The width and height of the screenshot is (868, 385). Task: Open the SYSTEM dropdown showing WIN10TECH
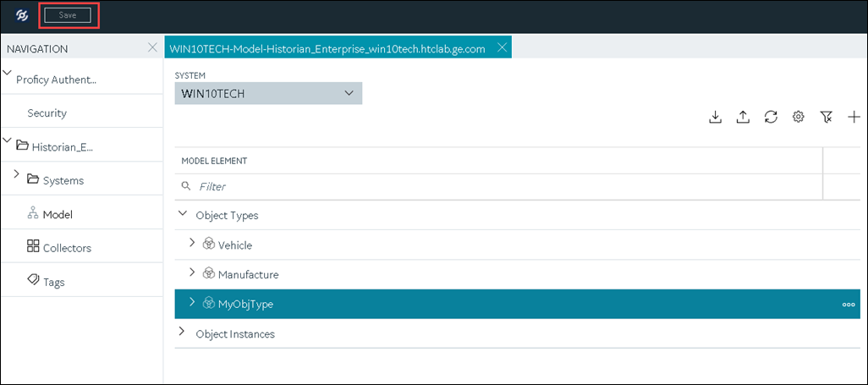[x=268, y=94]
